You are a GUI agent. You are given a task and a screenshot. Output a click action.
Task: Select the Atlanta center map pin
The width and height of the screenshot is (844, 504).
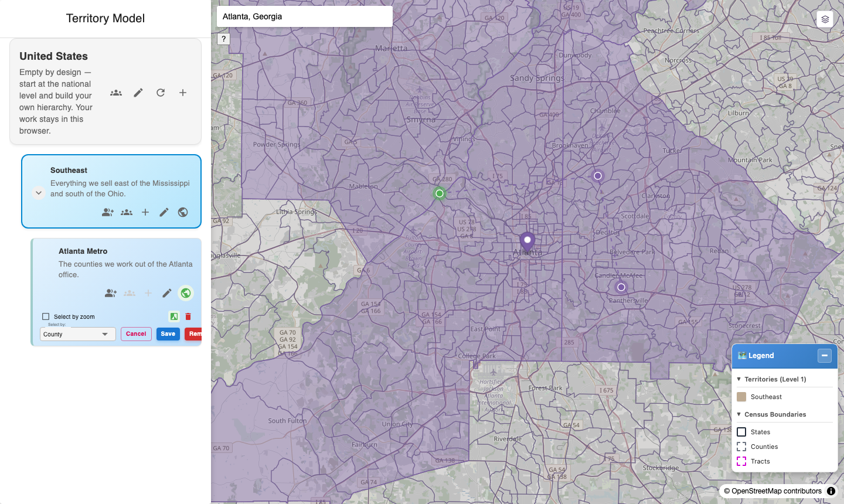(527, 241)
